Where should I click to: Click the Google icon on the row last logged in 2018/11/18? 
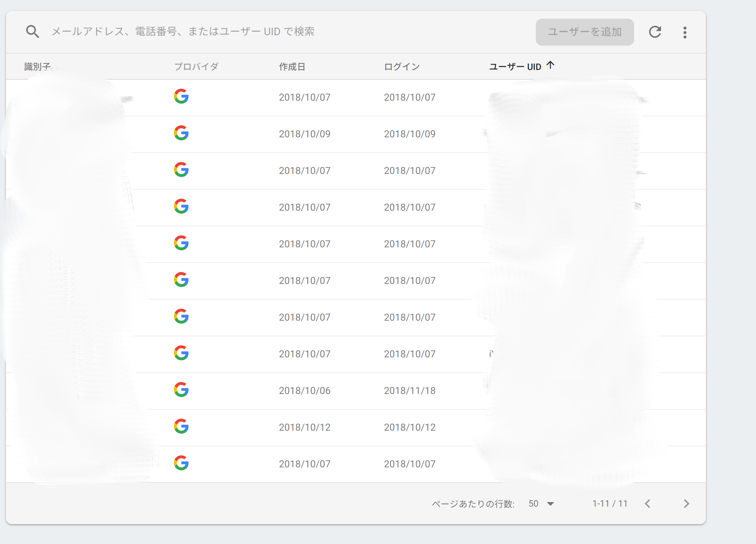pos(181,390)
